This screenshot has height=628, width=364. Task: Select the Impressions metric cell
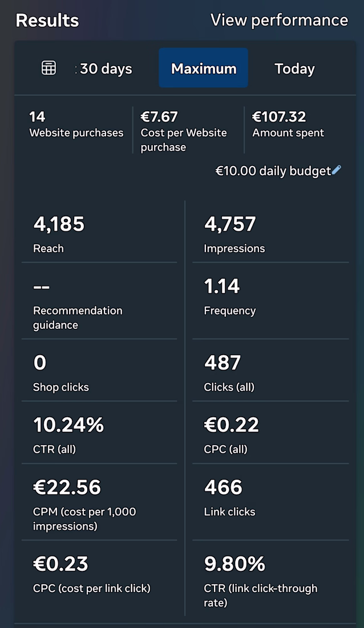[x=270, y=233]
